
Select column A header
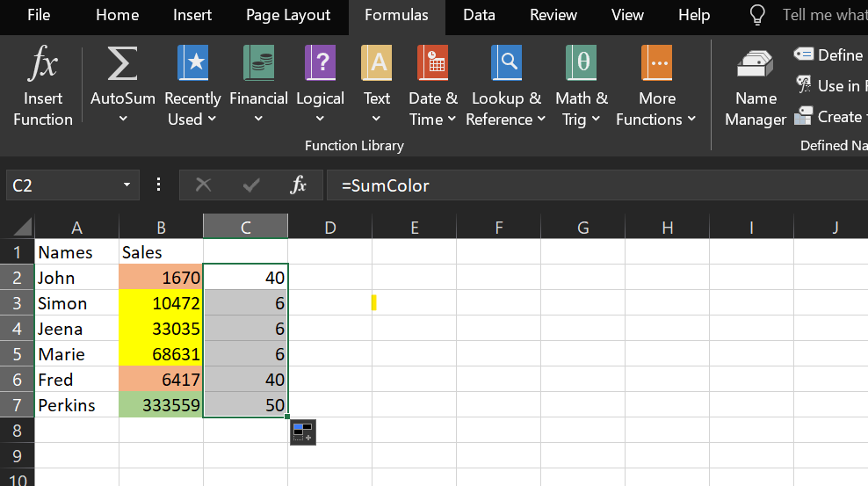[77, 227]
